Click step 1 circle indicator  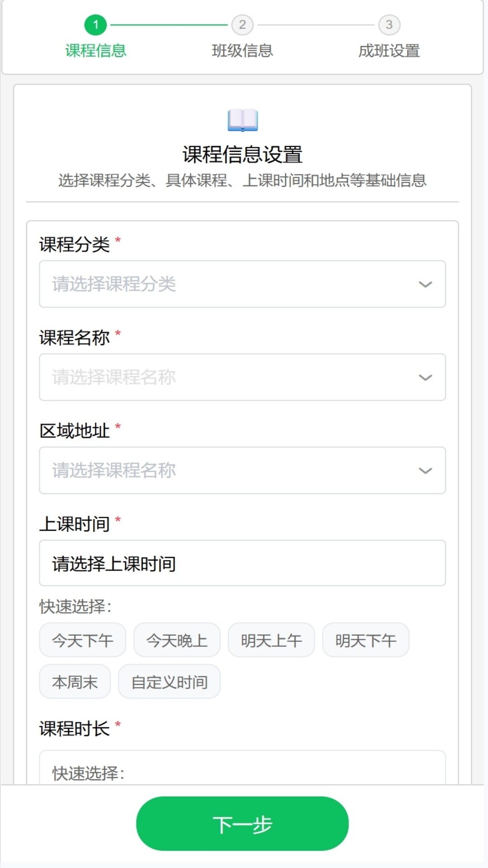[x=97, y=26]
